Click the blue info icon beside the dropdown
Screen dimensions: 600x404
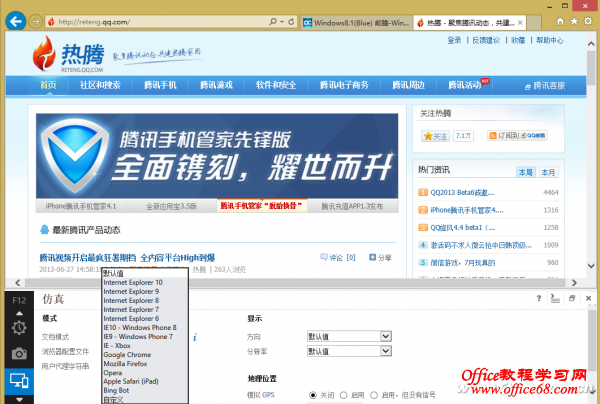(195, 337)
